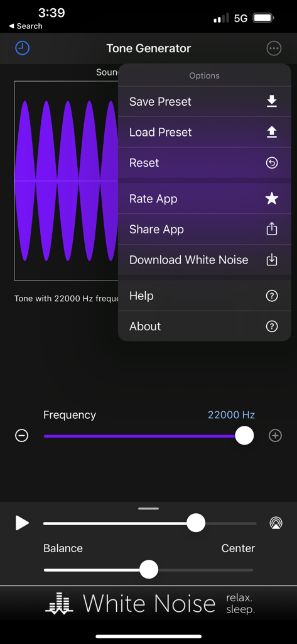This screenshot has width=297, height=644.
Task: Tap the battery status icon
Action: coord(264,18)
